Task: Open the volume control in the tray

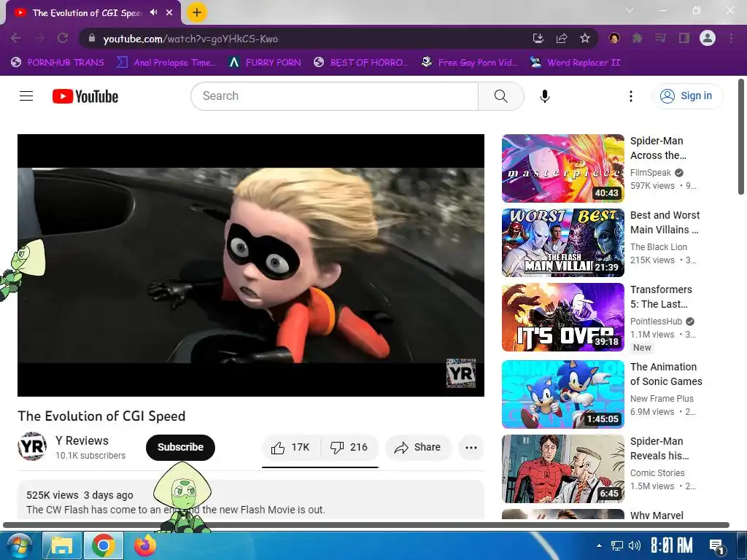Action: [635, 545]
